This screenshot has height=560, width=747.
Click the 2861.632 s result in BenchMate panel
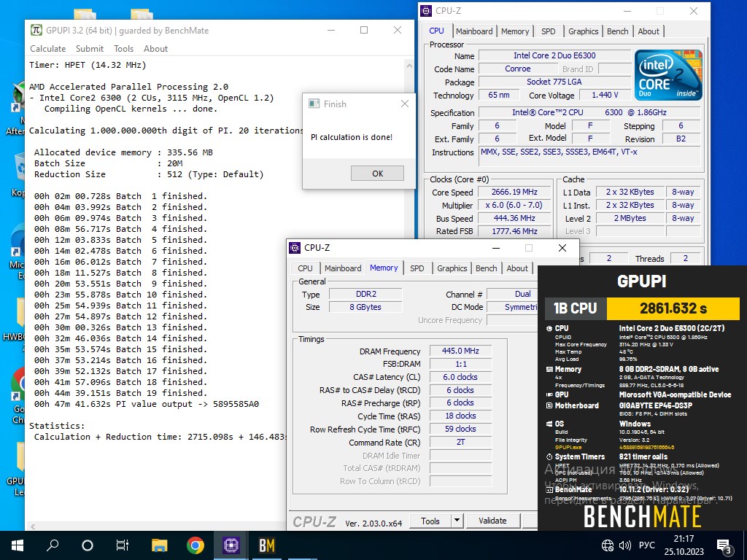[673, 308]
